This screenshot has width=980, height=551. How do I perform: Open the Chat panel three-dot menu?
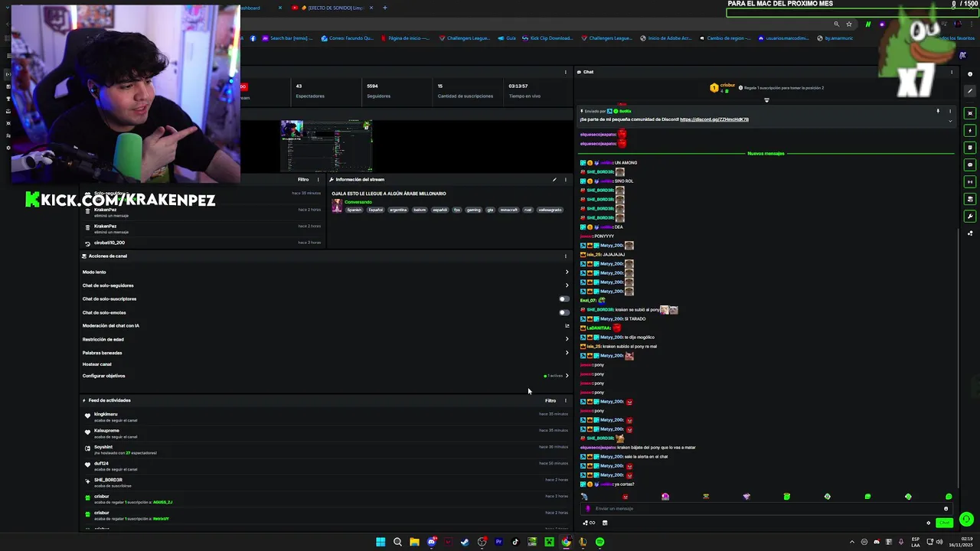pyautogui.click(x=952, y=72)
